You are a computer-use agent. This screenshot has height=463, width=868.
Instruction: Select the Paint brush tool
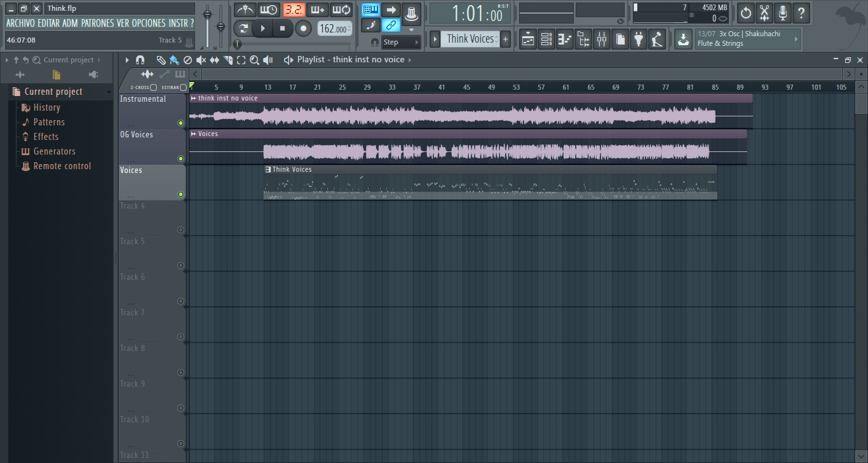[x=175, y=60]
